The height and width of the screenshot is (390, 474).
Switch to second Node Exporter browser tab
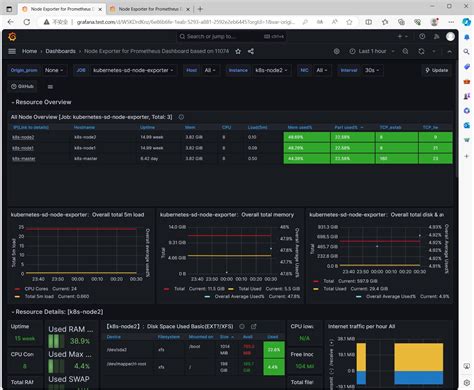tap(149, 9)
